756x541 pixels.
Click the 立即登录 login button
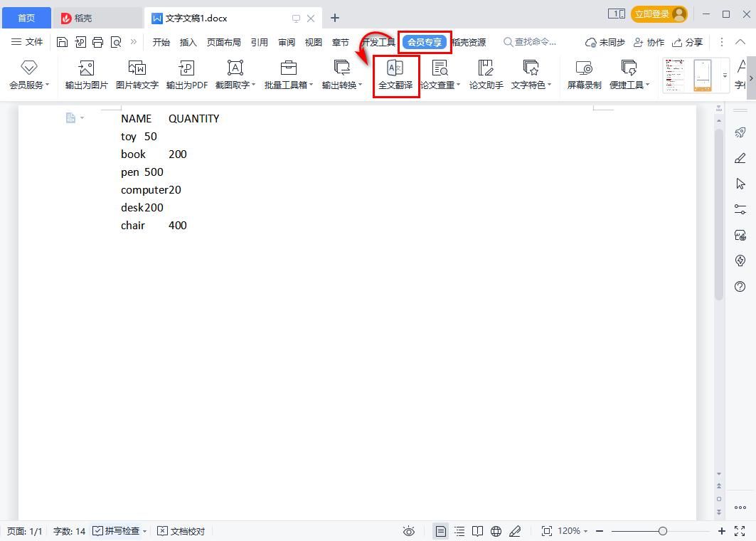coord(654,13)
